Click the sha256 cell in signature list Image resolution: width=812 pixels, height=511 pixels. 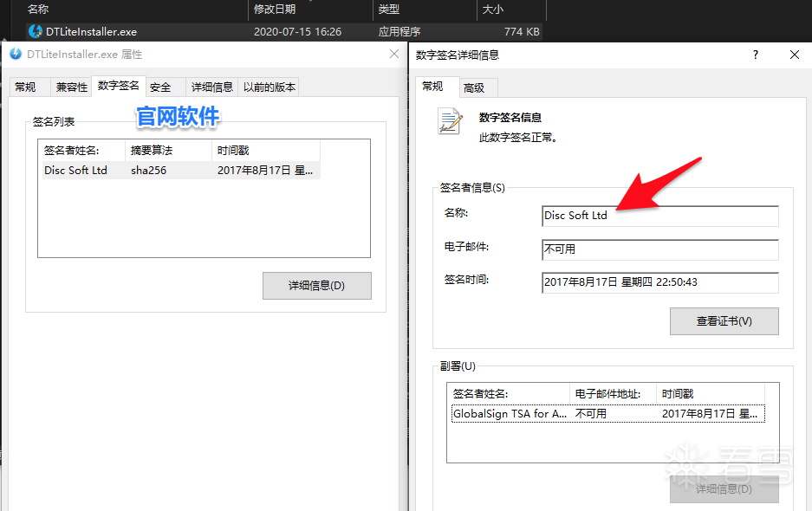click(149, 171)
